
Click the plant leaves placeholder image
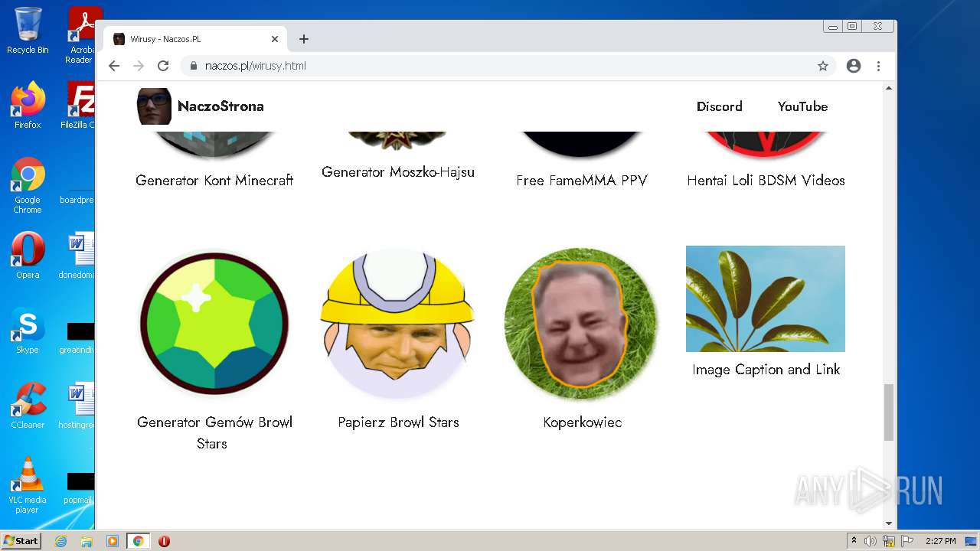tap(766, 298)
